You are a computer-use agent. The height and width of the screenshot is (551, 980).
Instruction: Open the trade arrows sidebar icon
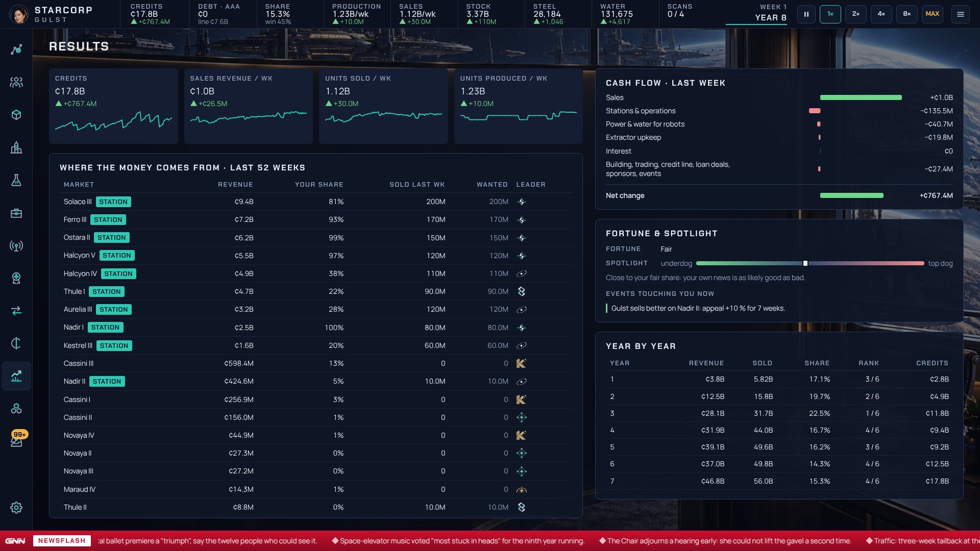click(x=16, y=311)
